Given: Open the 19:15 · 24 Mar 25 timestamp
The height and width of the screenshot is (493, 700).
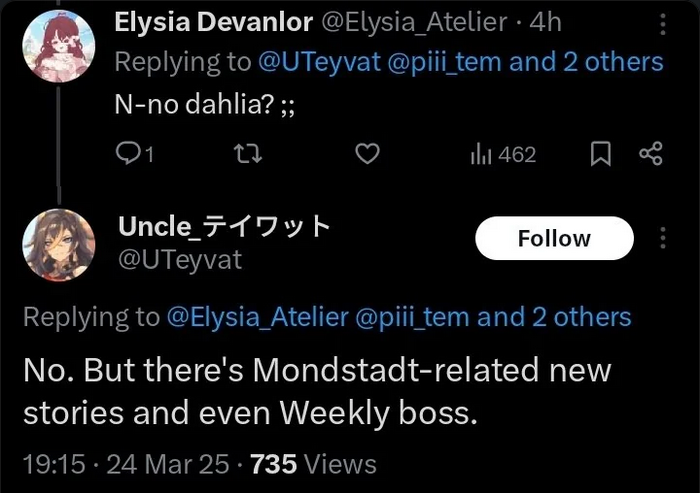Looking at the screenshot, I should click(x=123, y=464).
